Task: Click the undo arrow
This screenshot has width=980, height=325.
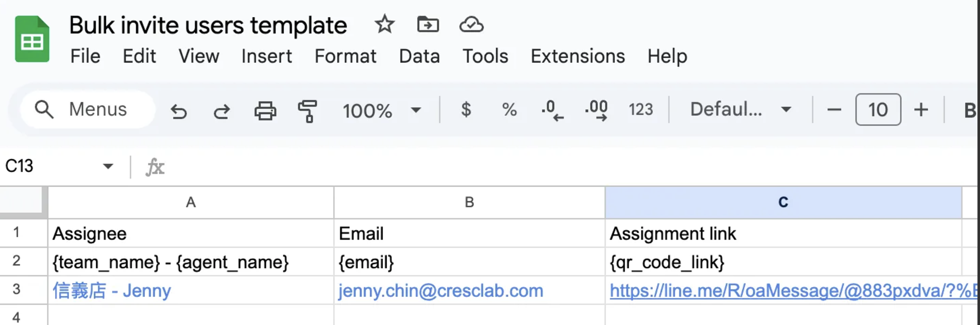Action: tap(179, 111)
